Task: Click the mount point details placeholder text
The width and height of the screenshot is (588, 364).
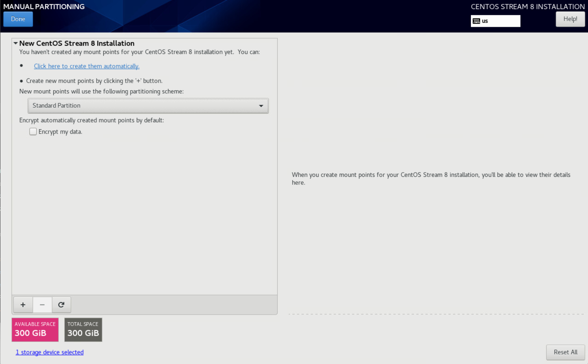Action: point(431,178)
